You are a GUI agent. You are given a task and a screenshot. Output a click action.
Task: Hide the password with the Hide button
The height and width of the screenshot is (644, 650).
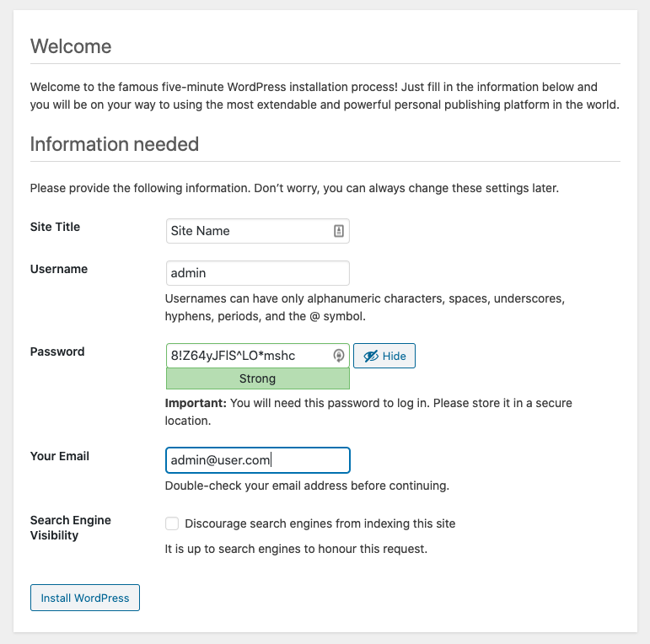[384, 356]
